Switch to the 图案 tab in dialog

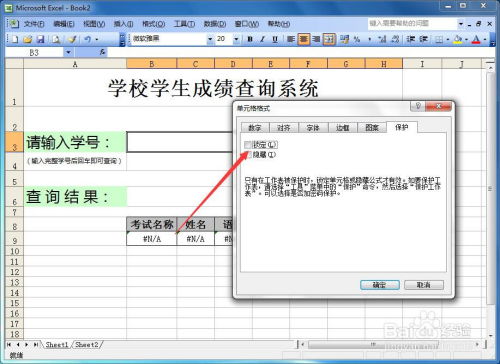coord(372,128)
